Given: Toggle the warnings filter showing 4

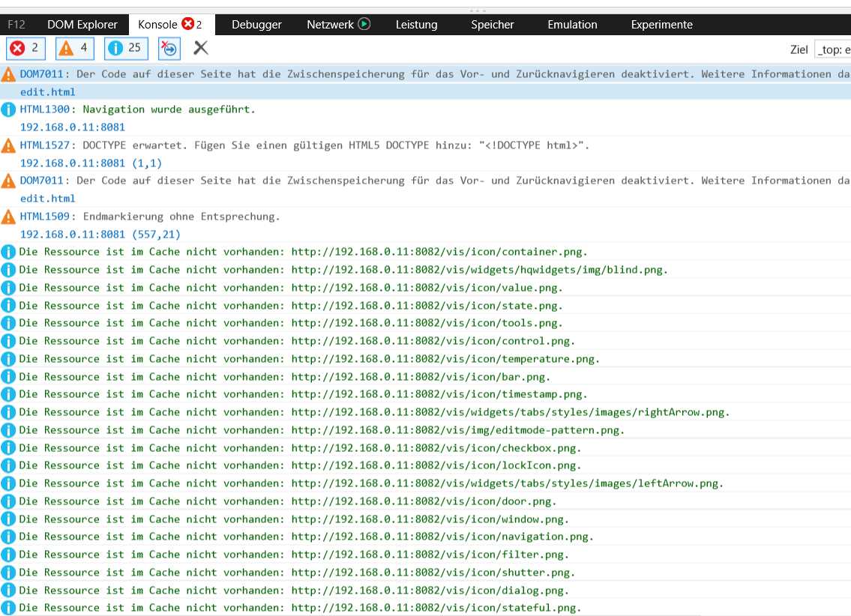Looking at the screenshot, I should tap(74, 49).
